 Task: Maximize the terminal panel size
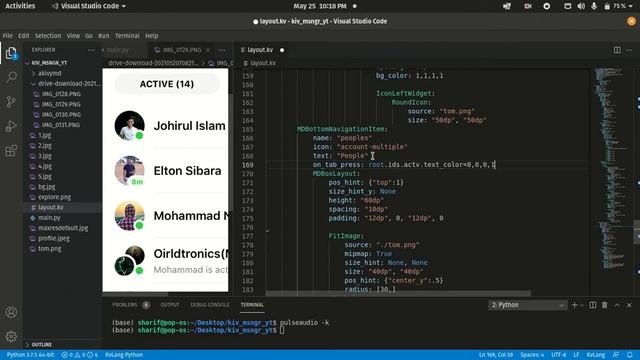tap(617, 305)
